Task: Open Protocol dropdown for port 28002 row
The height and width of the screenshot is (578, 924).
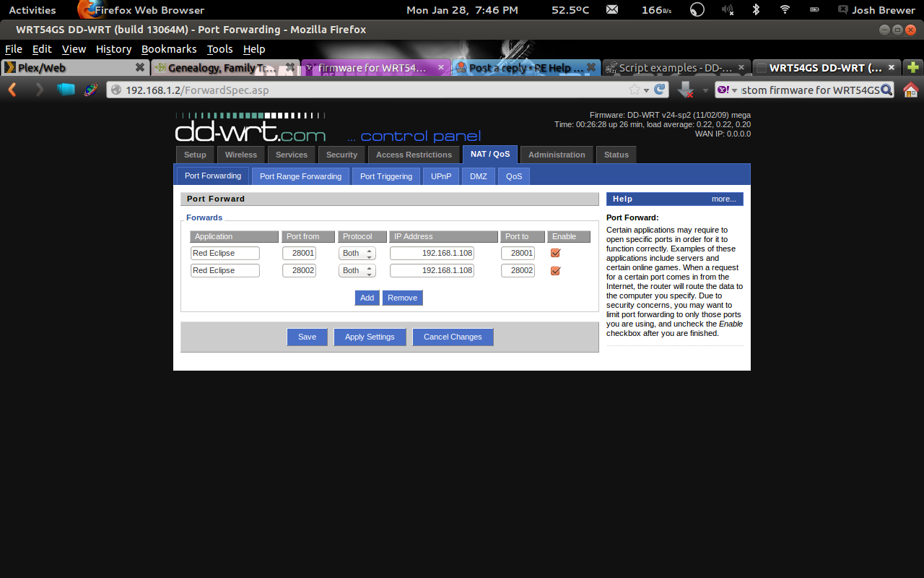Action: click(x=357, y=271)
